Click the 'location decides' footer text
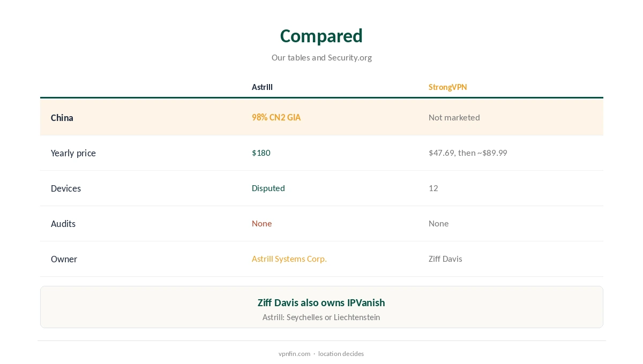643x364 pixels. [x=341, y=353]
